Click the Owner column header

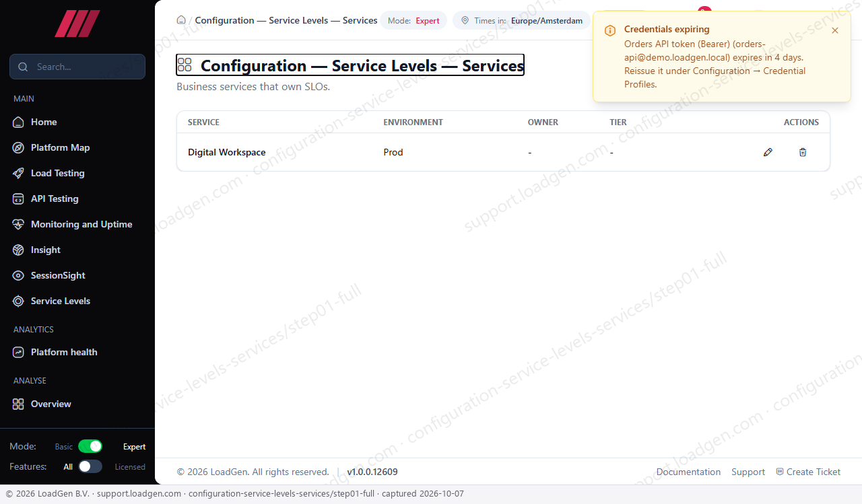click(543, 122)
